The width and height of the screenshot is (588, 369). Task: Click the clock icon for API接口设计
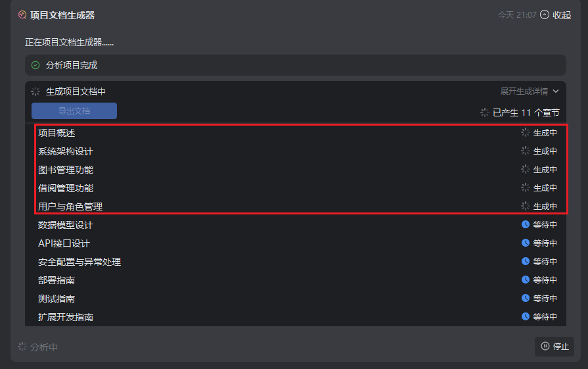(x=526, y=243)
